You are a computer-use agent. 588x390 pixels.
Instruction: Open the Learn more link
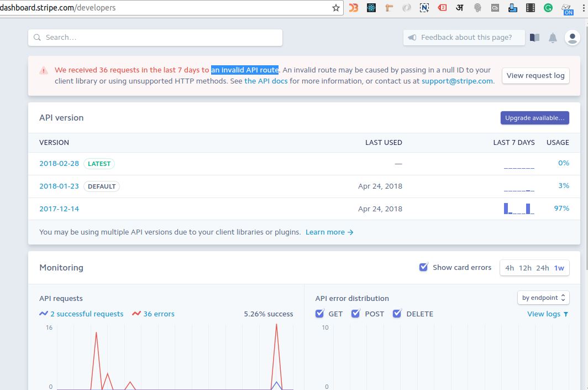[329, 232]
